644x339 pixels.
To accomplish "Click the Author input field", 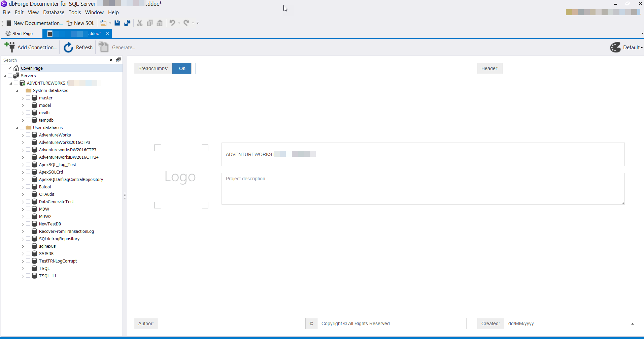I will point(227,323).
